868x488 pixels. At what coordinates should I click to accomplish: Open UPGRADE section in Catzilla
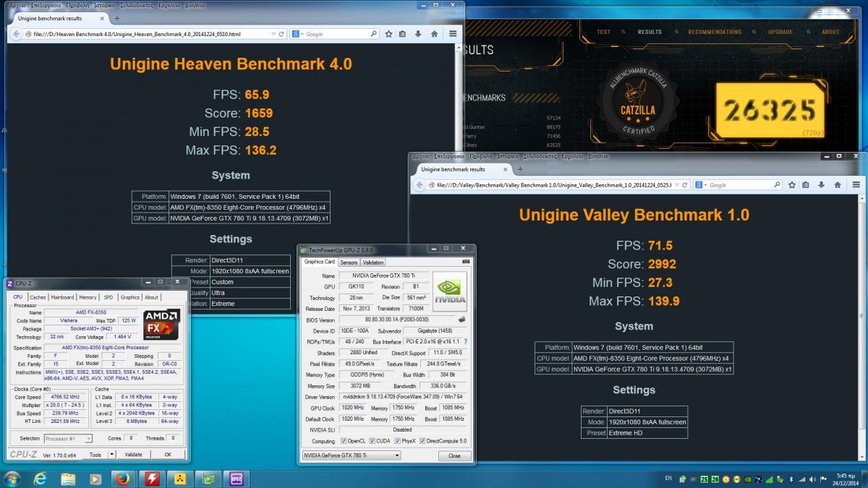click(x=780, y=32)
